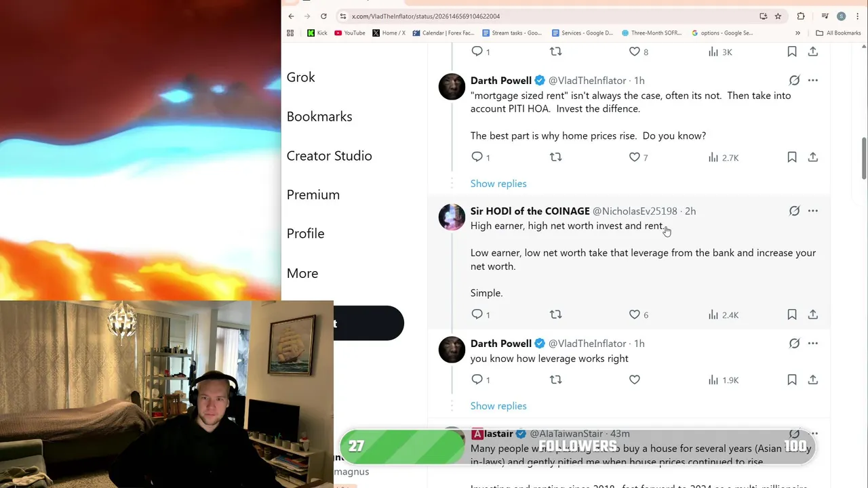Screen dimensions: 868x488
Task: Share the Sir HODl of the COINAGE tweet
Action: (x=812, y=314)
